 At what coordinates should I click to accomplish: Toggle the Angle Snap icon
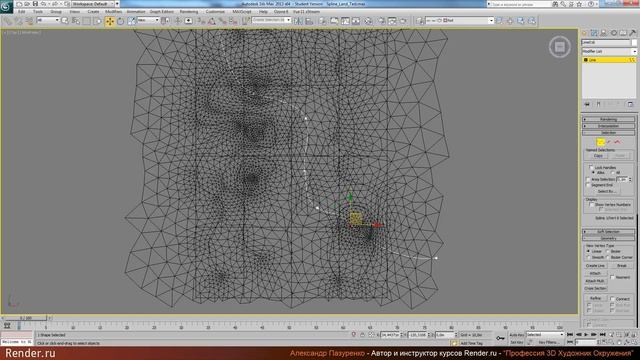pyautogui.click(x=212, y=20)
